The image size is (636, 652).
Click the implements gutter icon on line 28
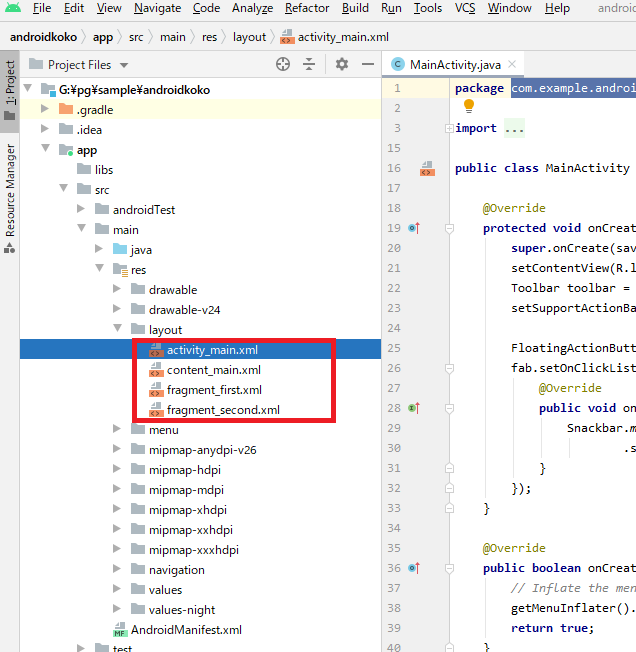pyautogui.click(x=414, y=408)
